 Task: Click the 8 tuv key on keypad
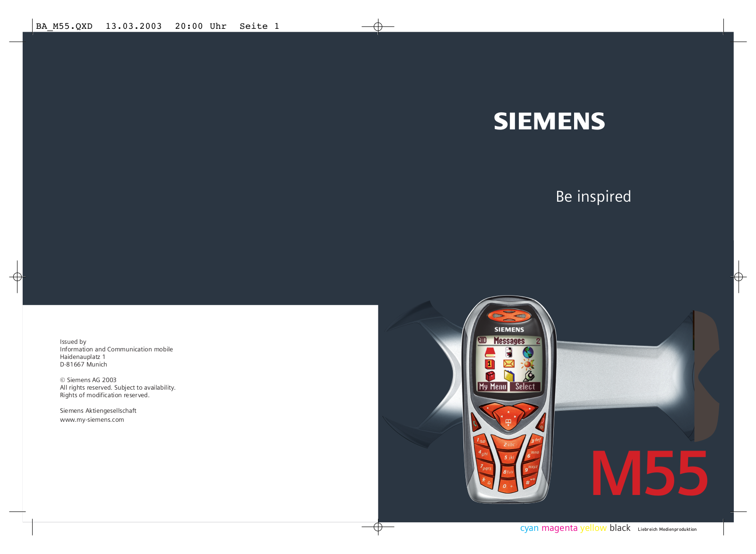coord(508,471)
